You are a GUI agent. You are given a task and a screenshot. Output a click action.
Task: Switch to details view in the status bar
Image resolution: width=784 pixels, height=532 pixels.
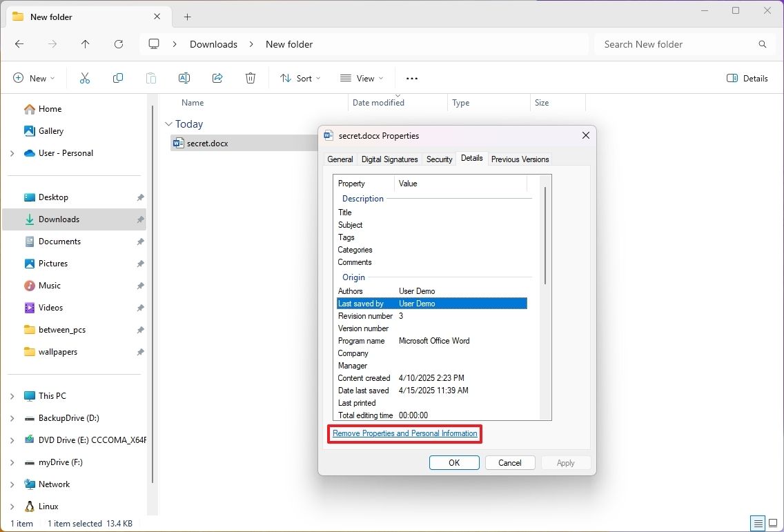click(757, 523)
